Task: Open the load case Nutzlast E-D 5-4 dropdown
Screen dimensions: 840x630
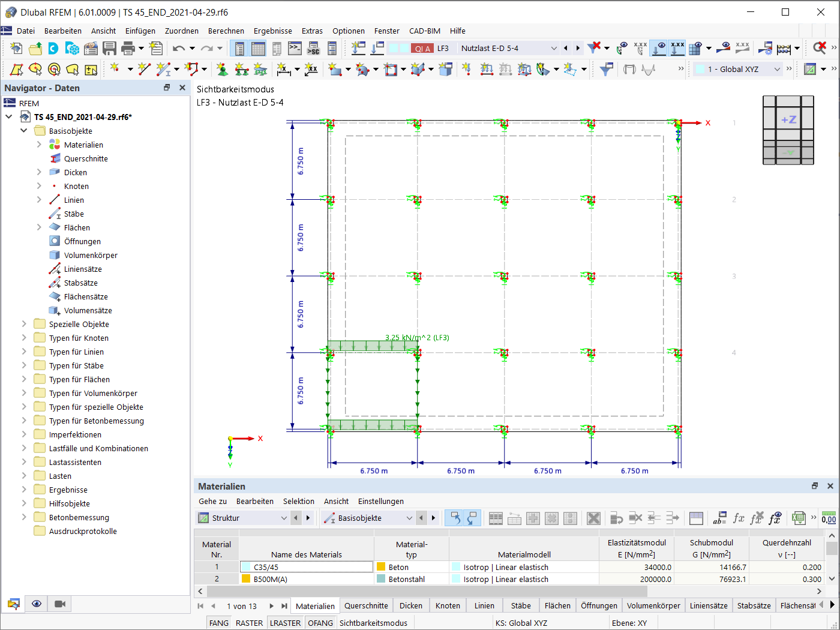Action: (554, 49)
